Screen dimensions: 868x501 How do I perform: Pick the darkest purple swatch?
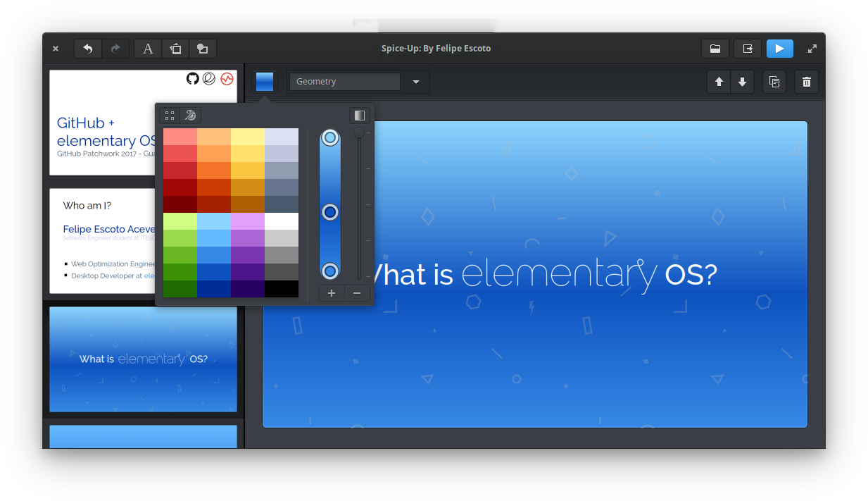point(248,289)
